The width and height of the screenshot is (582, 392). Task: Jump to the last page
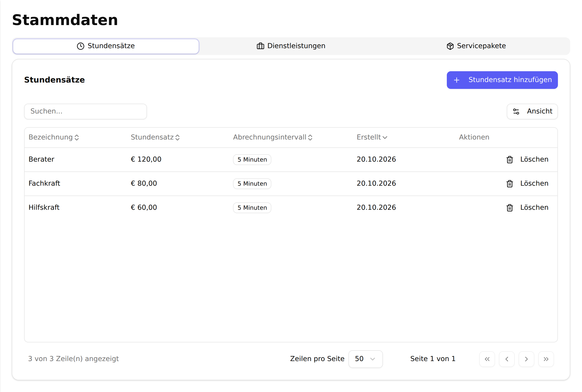[x=546, y=359]
